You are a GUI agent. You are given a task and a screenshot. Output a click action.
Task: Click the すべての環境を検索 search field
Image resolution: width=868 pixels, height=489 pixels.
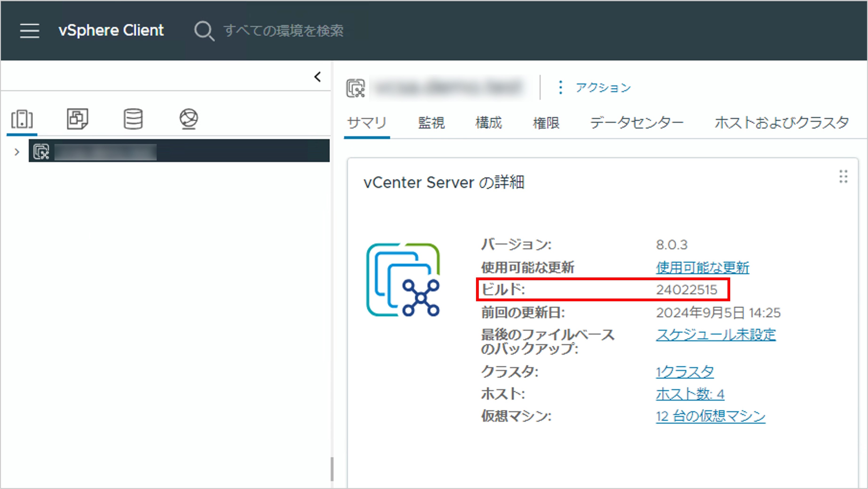click(x=283, y=31)
